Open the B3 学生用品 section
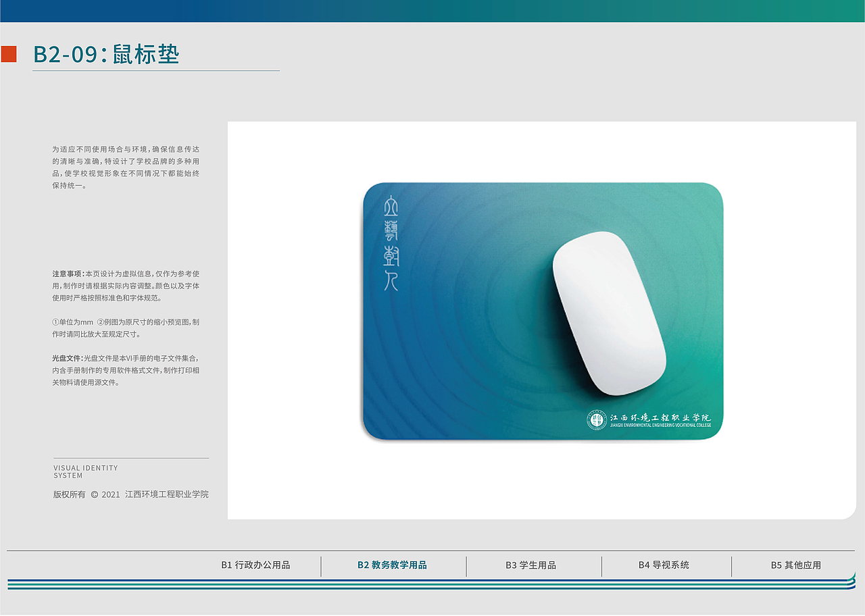The image size is (865, 616). (x=531, y=566)
